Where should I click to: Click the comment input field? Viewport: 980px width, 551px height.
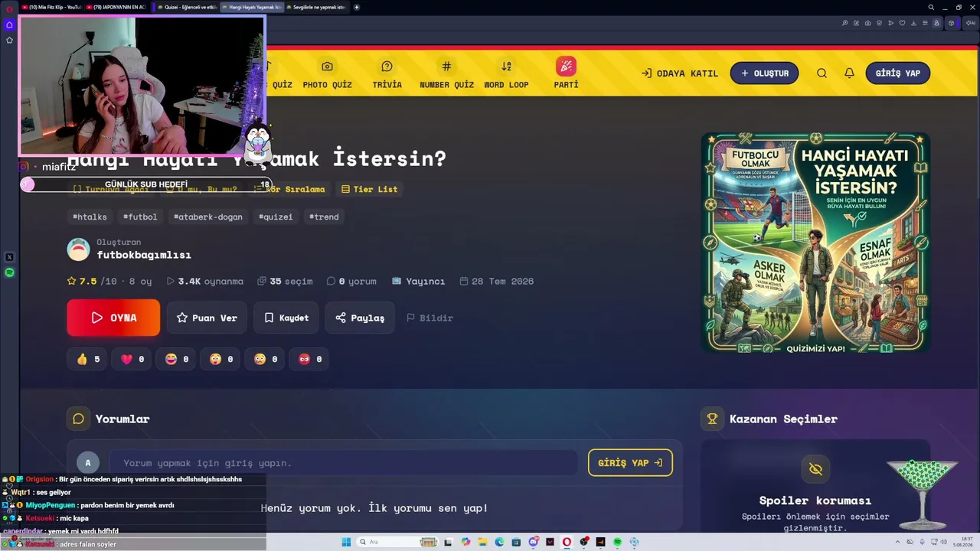[343, 463]
